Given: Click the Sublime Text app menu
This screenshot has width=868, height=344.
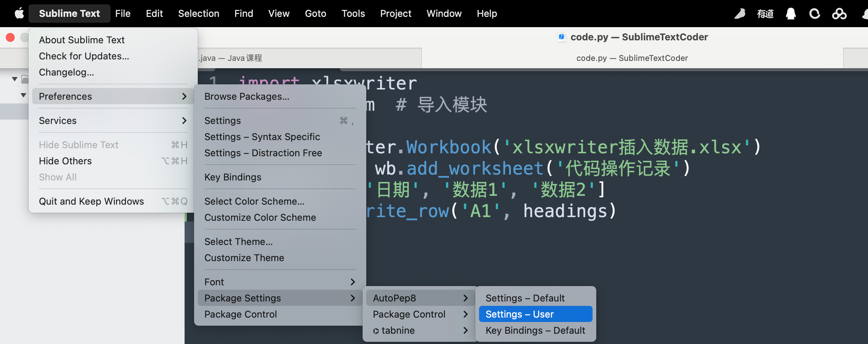Looking at the screenshot, I should point(69,14).
